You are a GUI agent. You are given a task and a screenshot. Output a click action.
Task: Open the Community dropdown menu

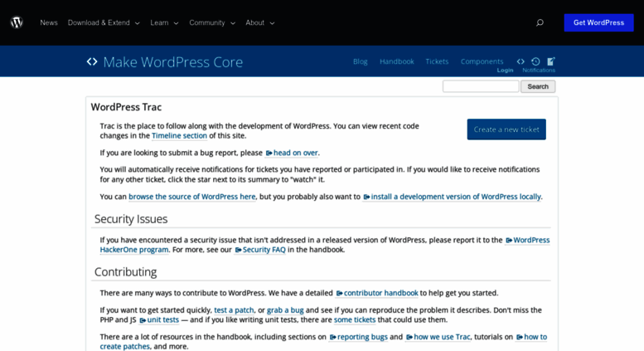coord(212,22)
